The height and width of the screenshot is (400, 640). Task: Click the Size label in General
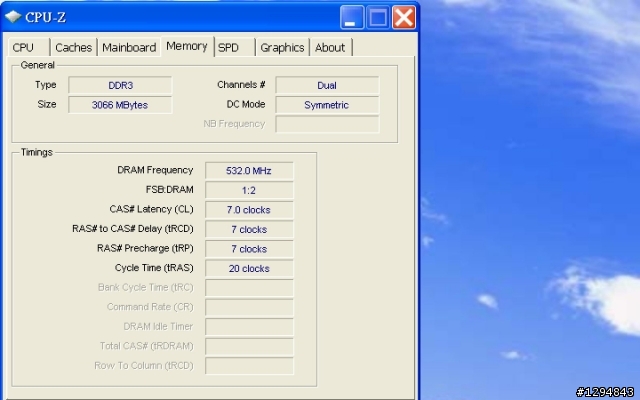[x=47, y=104]
